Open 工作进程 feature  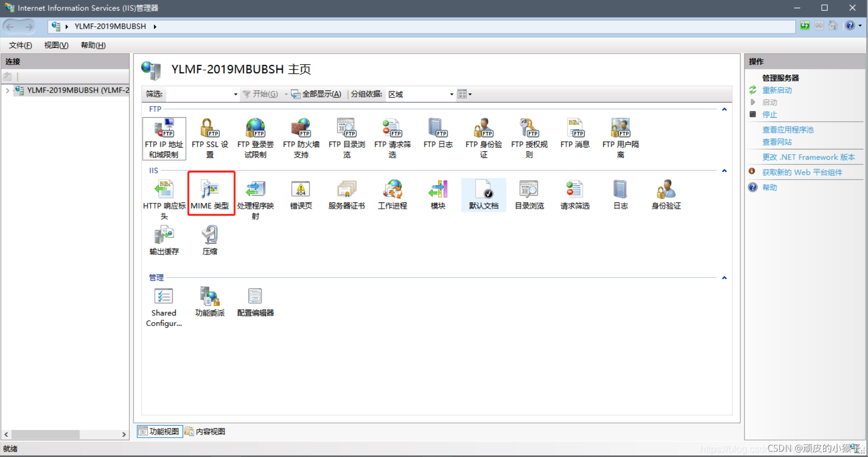pos(392,195)
